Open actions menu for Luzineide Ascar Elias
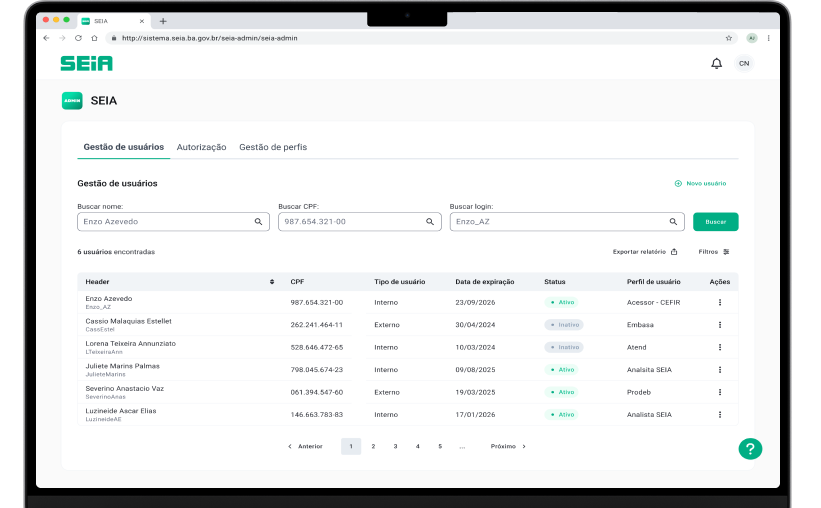Viewport: 821px width, 508px height. [x=719, y=414]
